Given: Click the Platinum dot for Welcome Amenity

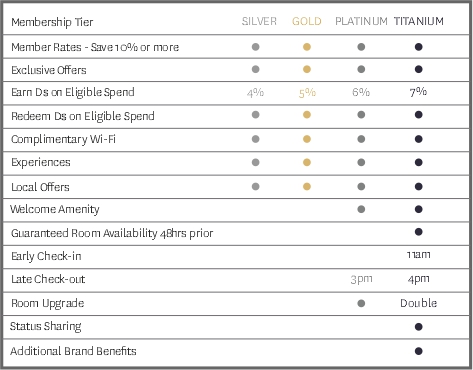Looking at the screenshot, I should tap(361, 209).
